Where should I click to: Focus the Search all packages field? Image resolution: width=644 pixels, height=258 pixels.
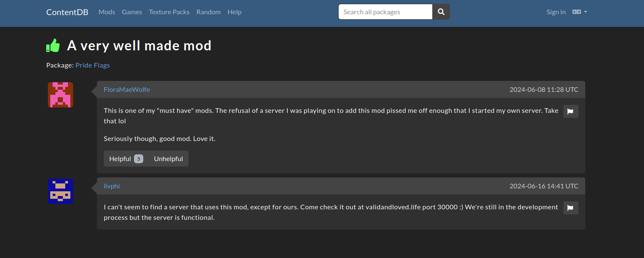point(385,12)
